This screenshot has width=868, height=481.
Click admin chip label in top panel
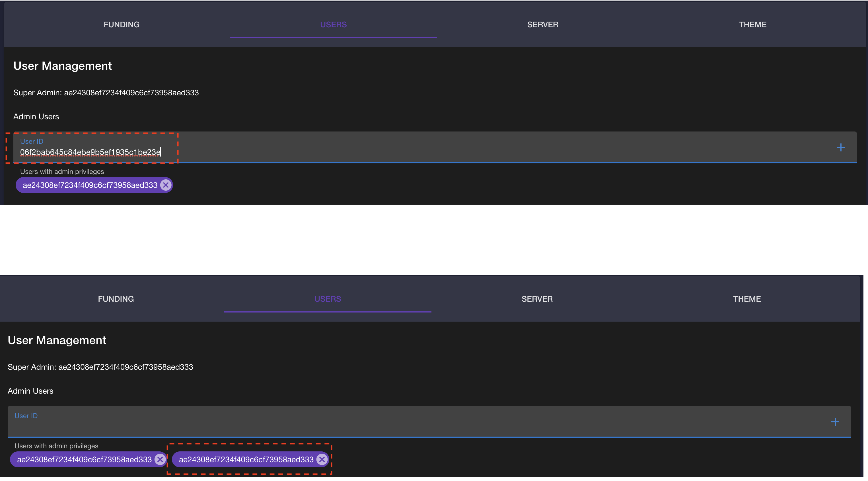90,185
